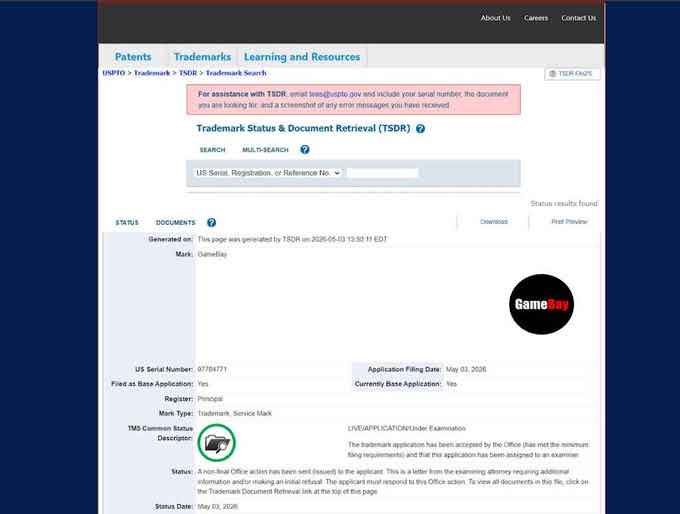Viewport: 680px width, 514px height.
Task: Follow the USPTO breadcrumb link
Action: (114, 73)
